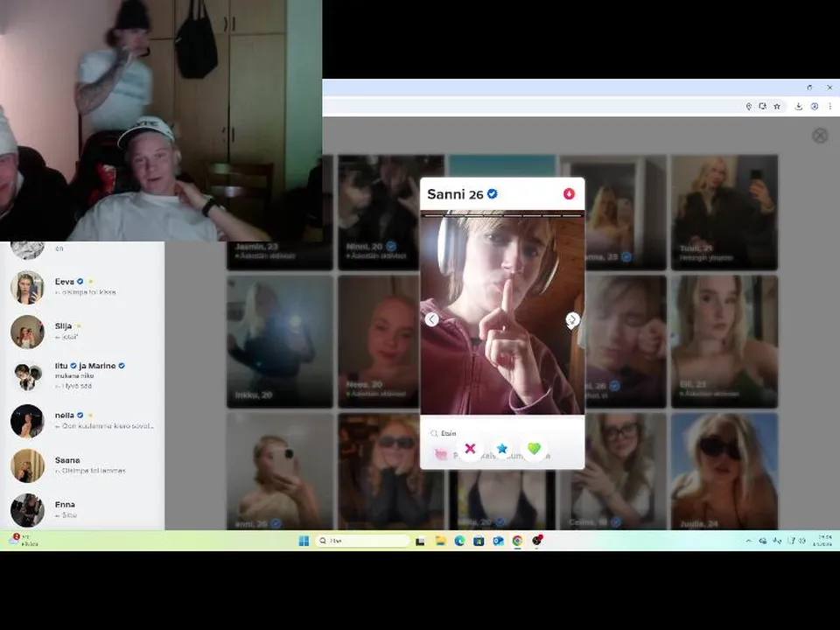Image resolution: width=840 pixels, height=630 pixels.
Task: Open File Explorer from taskbar
Action: tap(440, 541)
